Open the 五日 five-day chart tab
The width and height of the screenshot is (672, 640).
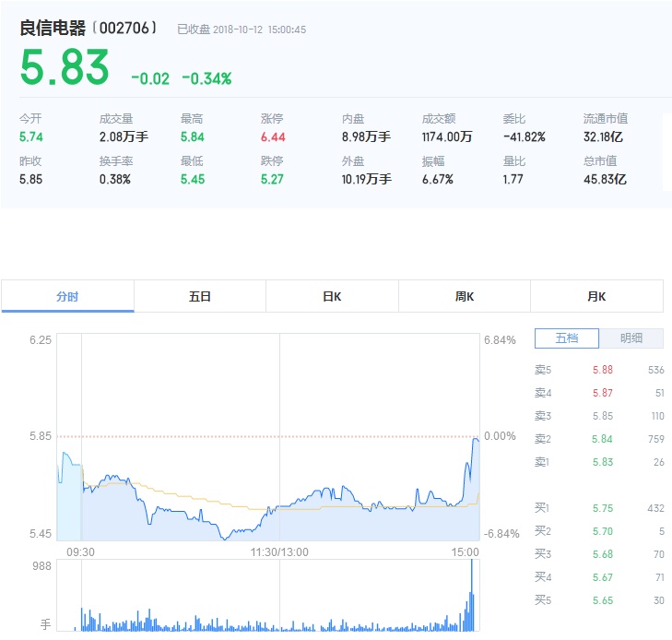click(x=200, y=297)
